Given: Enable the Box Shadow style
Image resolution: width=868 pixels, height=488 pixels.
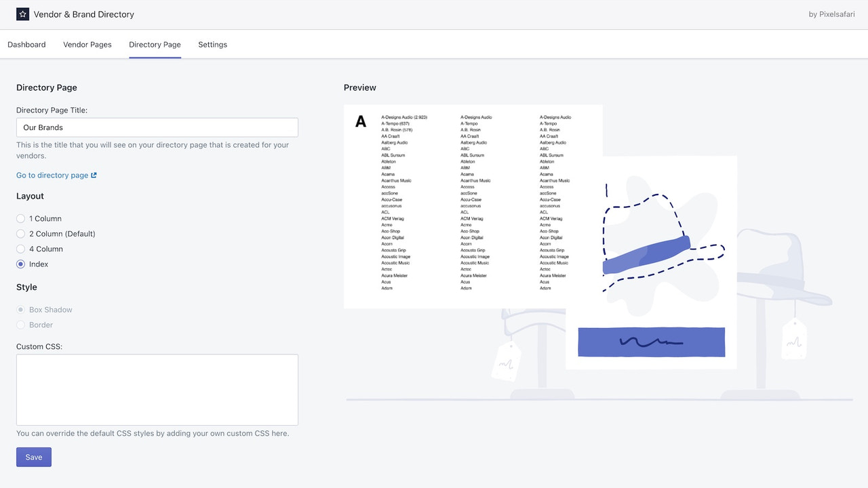Looking at the screenshot, I should 20,309.
